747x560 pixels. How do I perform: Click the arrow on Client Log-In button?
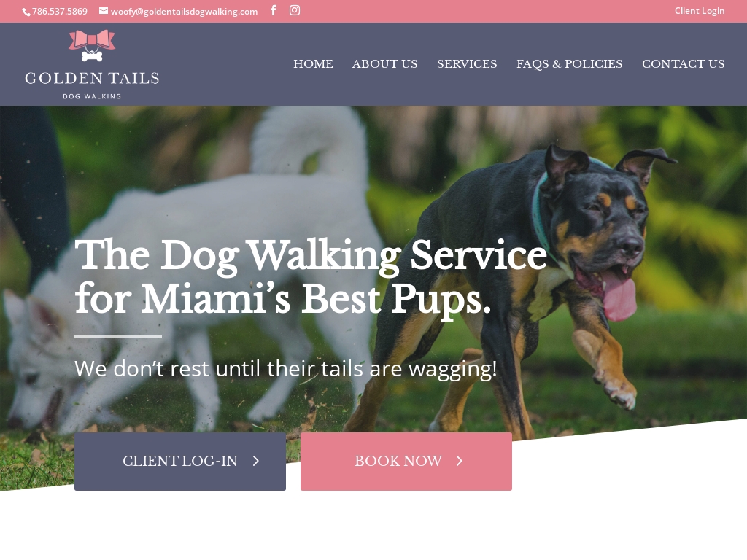pos(256,461)
